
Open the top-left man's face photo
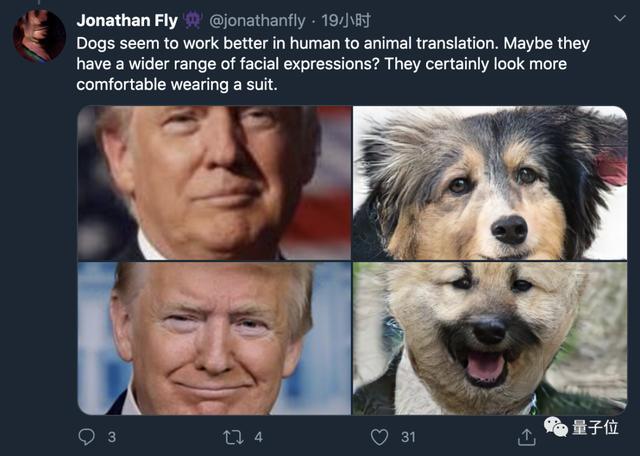tap(214, 182)
